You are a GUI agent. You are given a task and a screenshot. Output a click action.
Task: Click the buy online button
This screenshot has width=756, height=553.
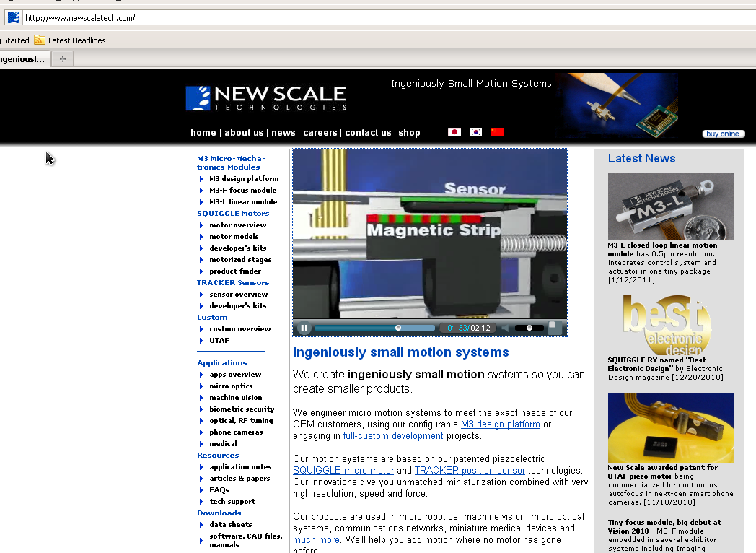point(724,134)
